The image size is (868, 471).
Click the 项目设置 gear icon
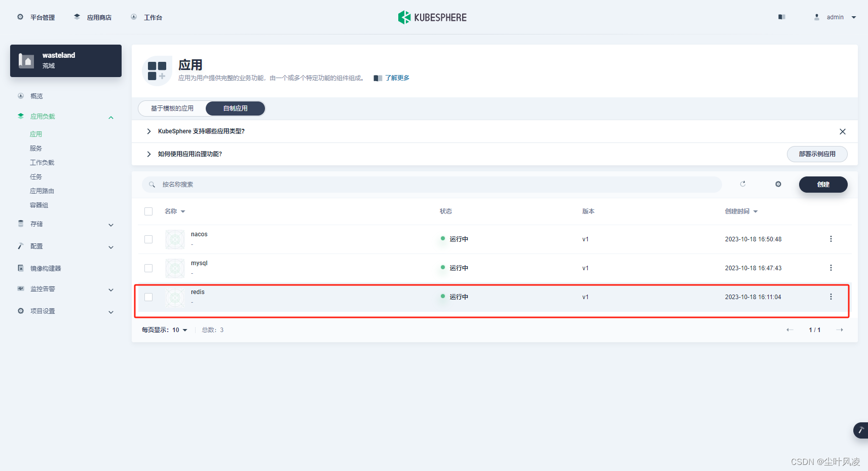[21, 311]
